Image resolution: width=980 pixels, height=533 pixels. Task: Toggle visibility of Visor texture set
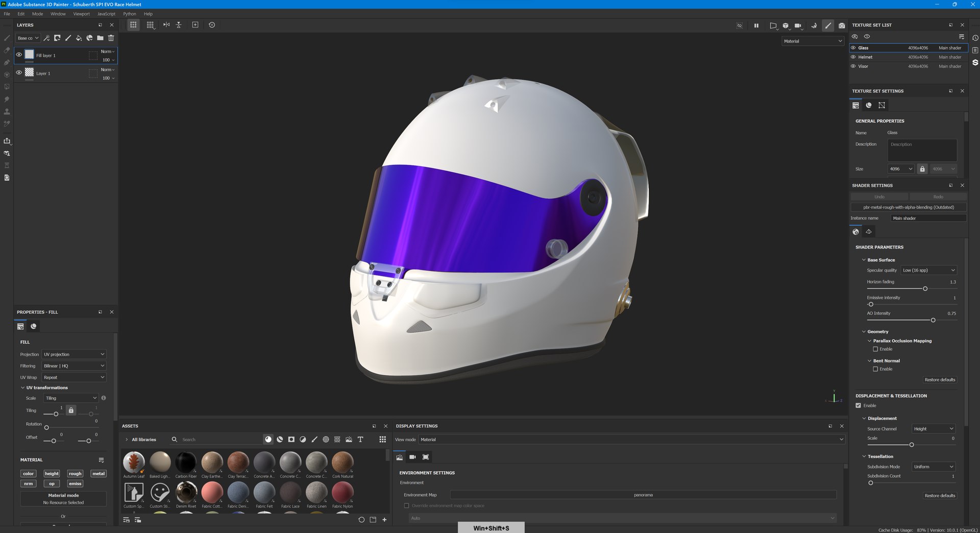pyautogui.click(x=853, y=66)
